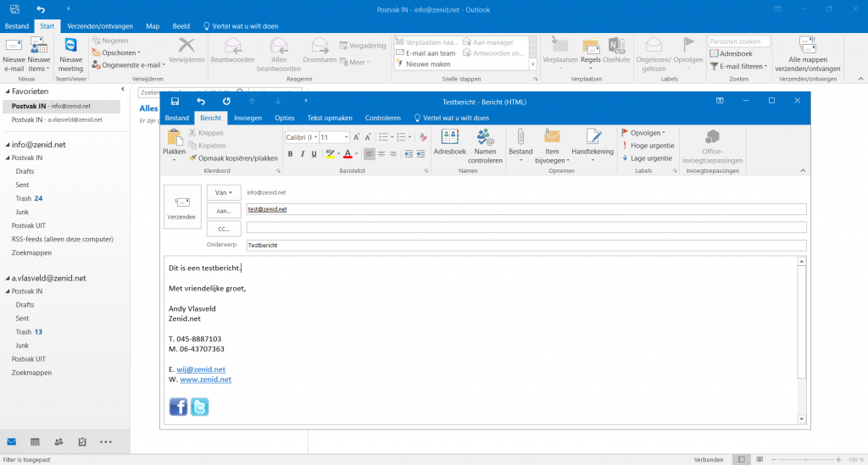Open more navigation options ellipsis
Image resolution: width=868 pixels, height=465 pixels.
(106, 442)
